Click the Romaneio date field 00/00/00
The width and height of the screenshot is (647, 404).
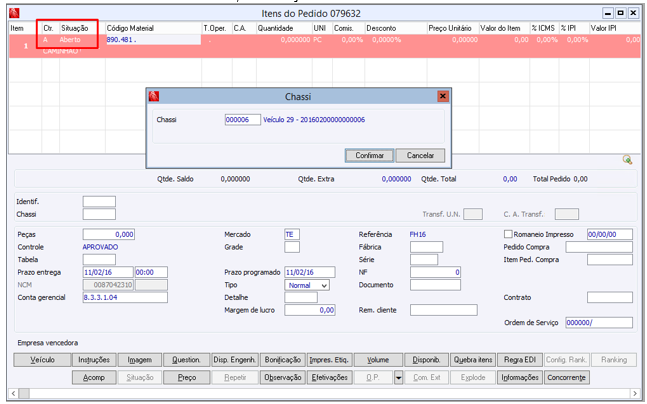click(x=610, y=234)
